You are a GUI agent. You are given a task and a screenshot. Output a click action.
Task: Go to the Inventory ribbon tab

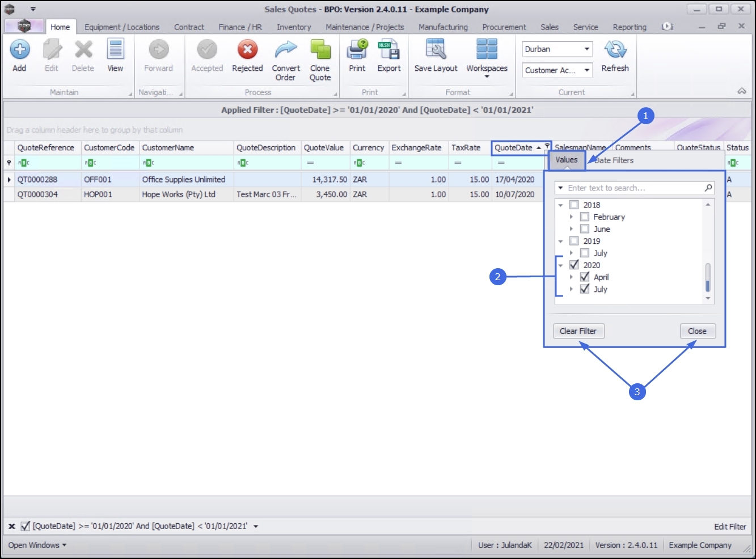[294, 27]
